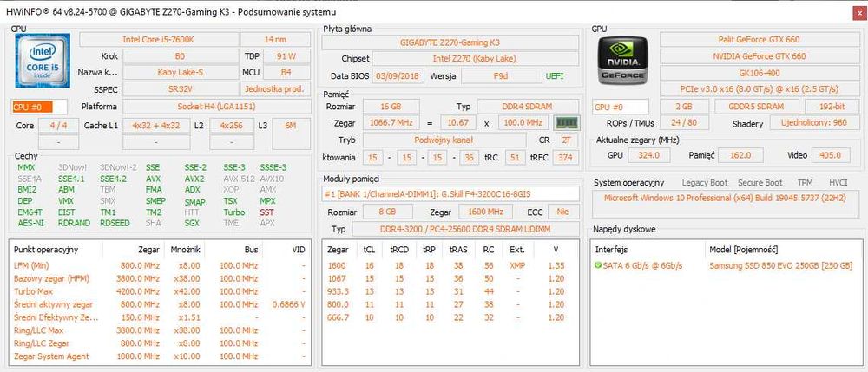Click the green SATA status icon

(598, 266)
